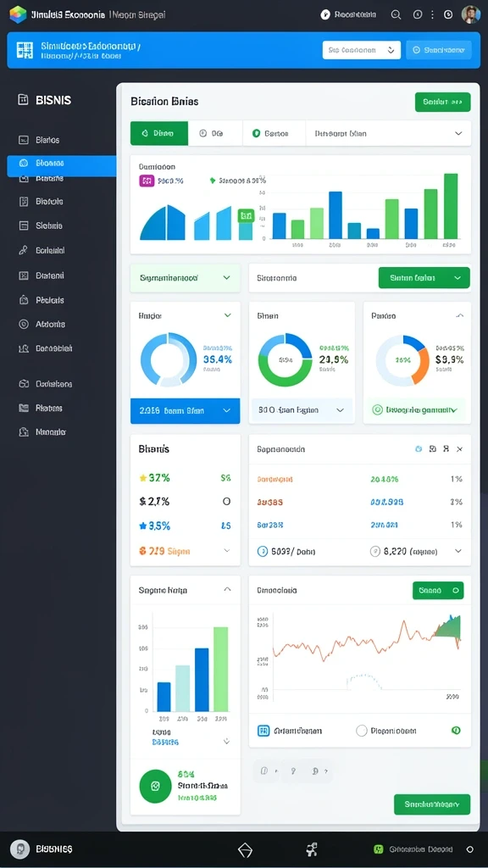Click the diamond icon in bottom bar

[x=245, y=849]
